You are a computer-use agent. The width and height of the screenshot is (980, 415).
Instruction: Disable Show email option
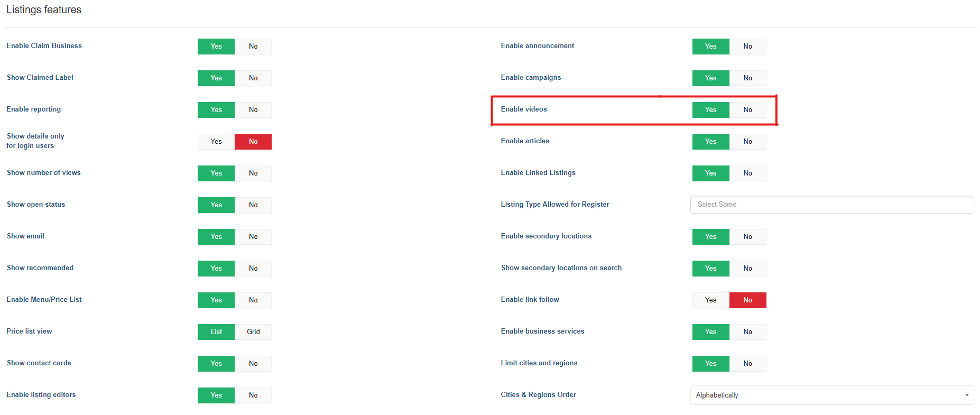pos(253,237)
